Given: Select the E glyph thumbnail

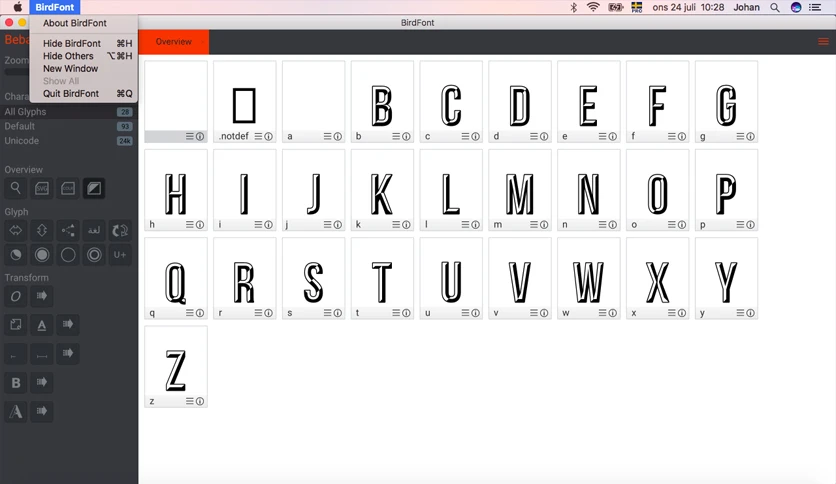Looking at the screenshot, I should (589, 101).
